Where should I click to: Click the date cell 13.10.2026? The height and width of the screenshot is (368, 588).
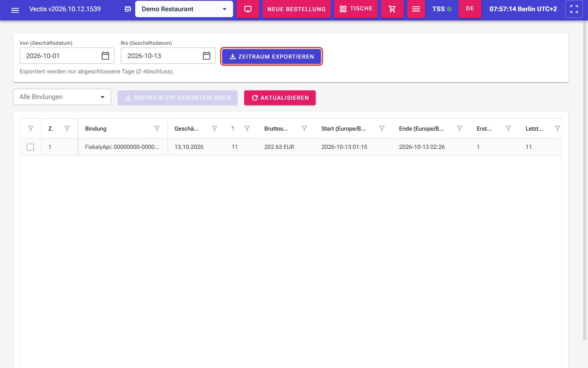pyautogui.click(x=189, y=147)
